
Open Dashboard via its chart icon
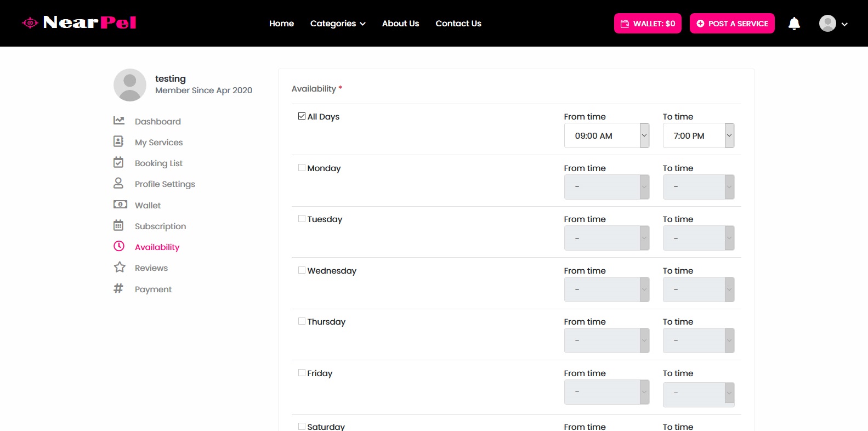click(x=118, y=121)
